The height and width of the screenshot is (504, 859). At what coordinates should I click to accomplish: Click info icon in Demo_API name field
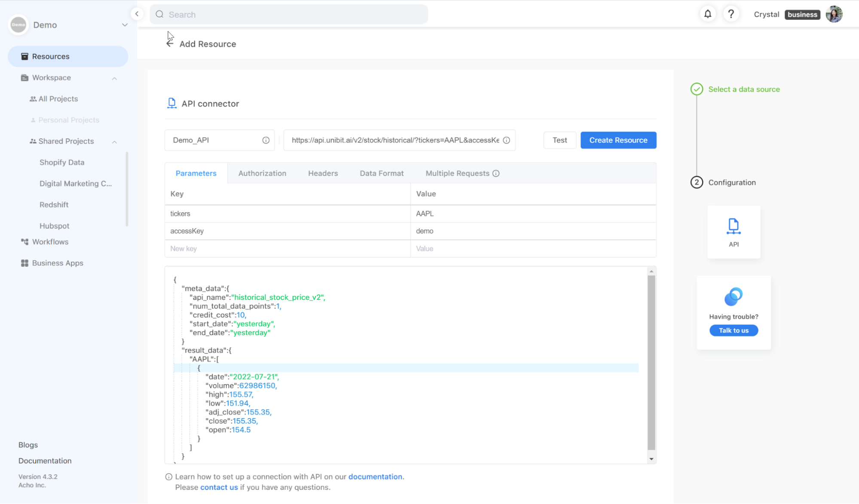click(x=266, y=140)
